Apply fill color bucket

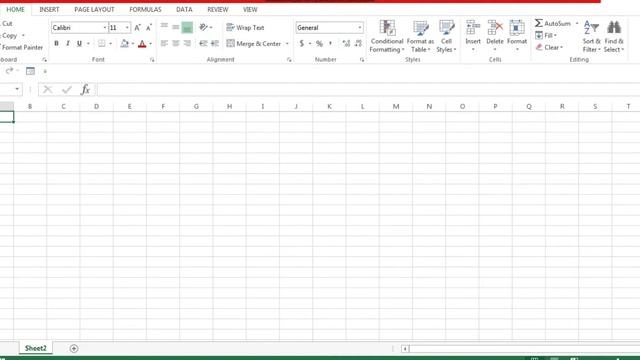124,43
